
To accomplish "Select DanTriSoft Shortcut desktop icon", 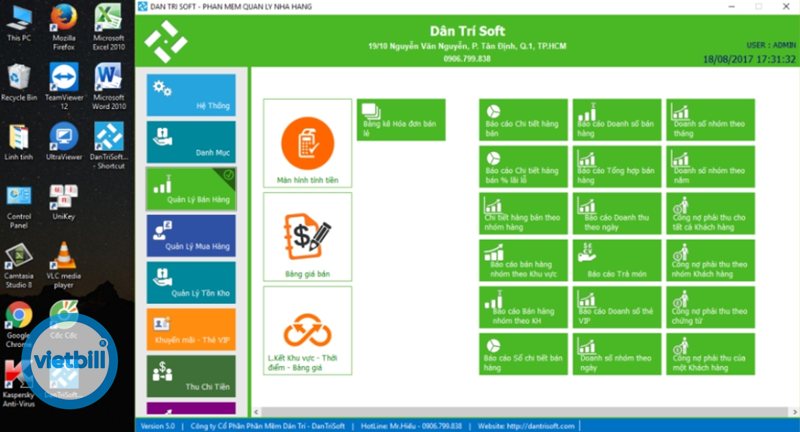I will pyautogui.click(x=109, y=145).
